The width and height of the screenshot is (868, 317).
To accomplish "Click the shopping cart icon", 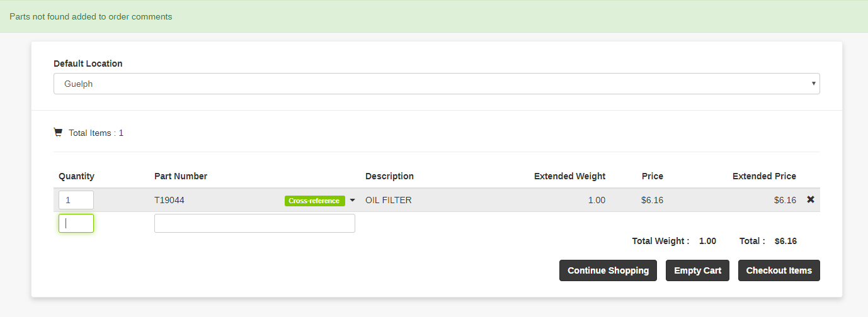I will coord(58,133).
